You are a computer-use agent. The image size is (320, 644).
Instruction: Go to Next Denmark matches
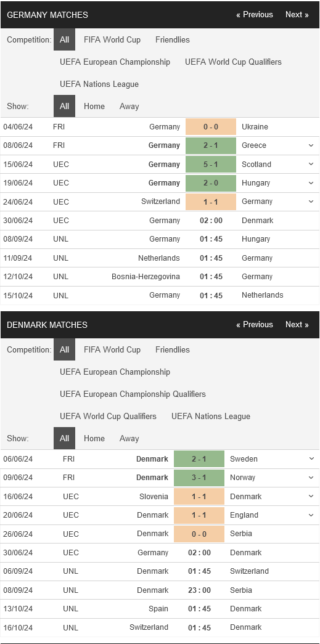(x=297, y=324)
